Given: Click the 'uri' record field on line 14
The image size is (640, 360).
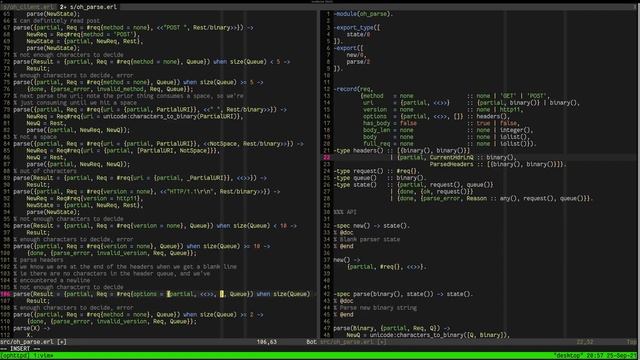Looking at the screenshot, I should point(368,103).
